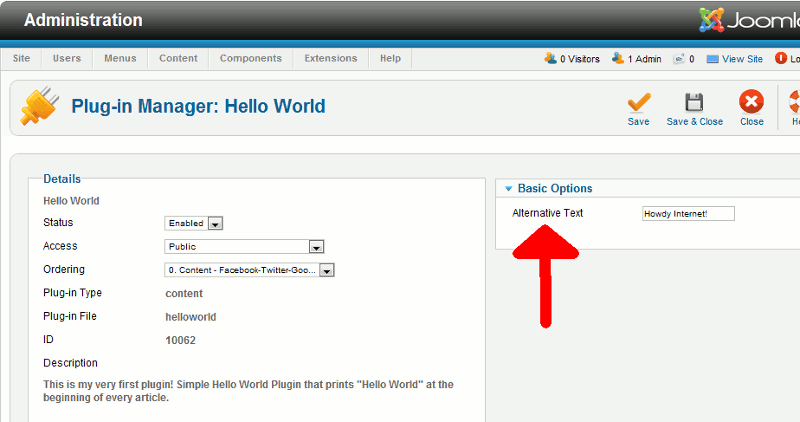Click the plugin description paragraph

point(248,391)
